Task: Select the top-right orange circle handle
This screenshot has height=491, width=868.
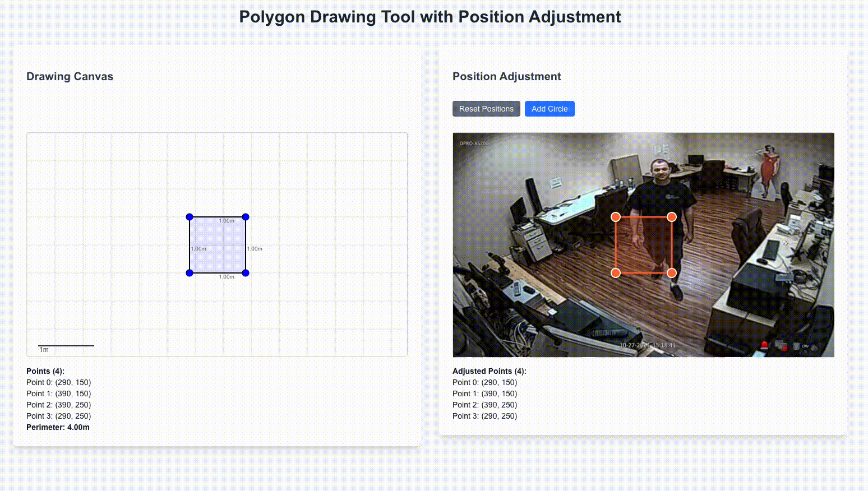Action: tap(672, 216)
